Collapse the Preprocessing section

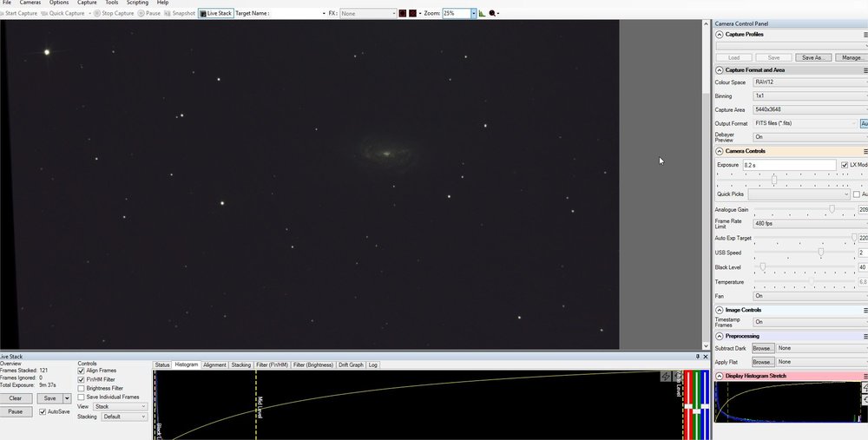coord(719,336)
